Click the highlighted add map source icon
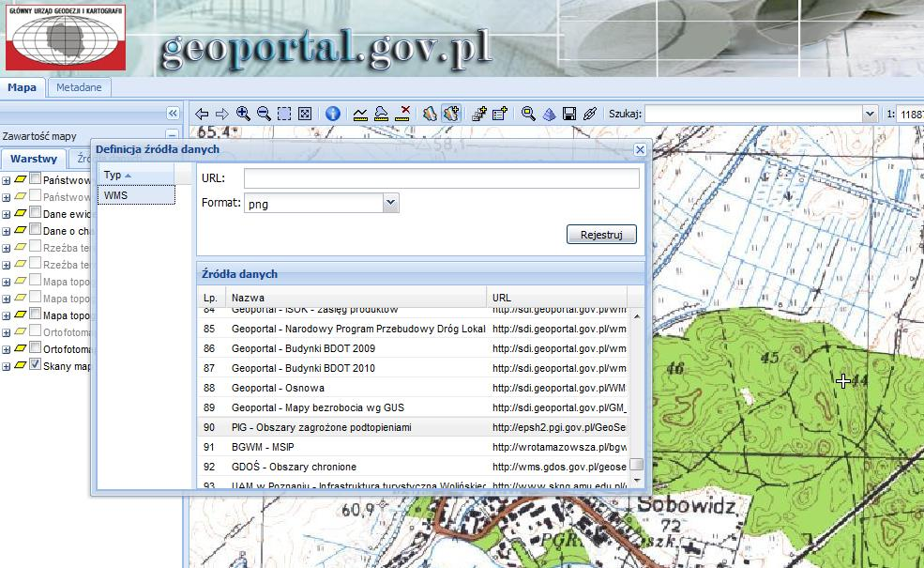The height and width of the screenshot is (568, 924). point(451,114)
